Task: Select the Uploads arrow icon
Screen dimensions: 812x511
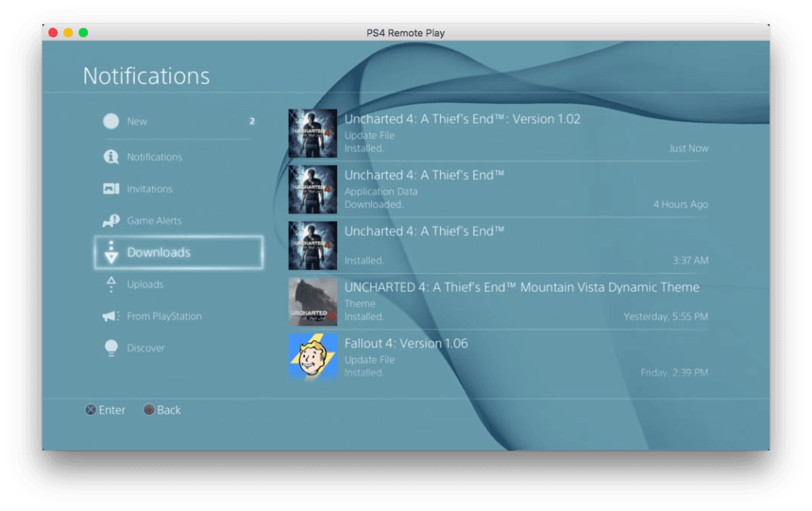Action: tap(111, 284)
